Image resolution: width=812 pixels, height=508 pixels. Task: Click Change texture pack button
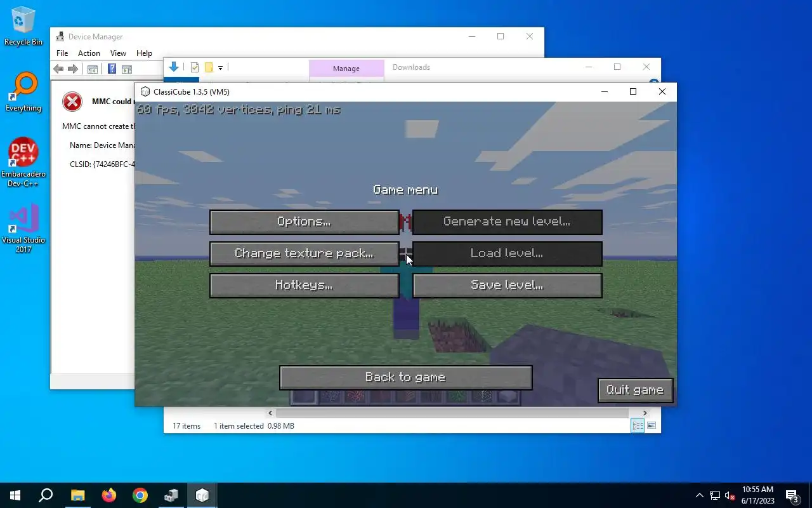[304, 253]
